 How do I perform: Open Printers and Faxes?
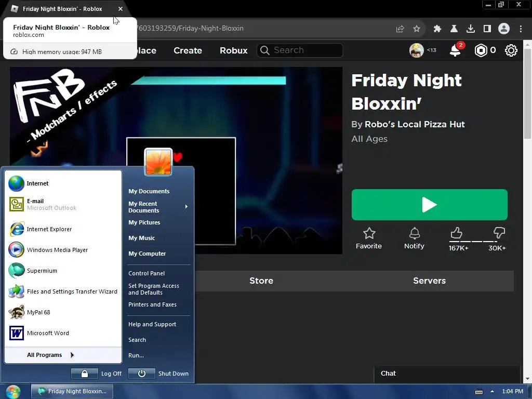(152, 304)
